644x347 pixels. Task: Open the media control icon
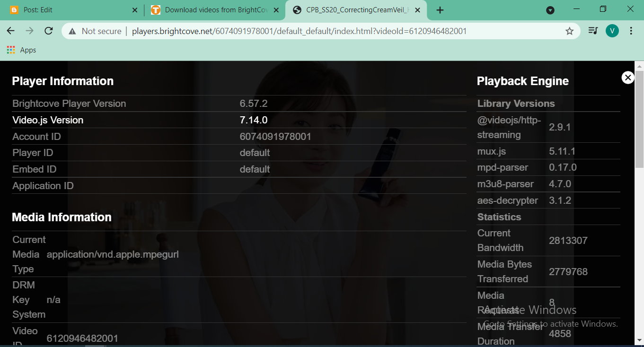[x=592, y=31]
